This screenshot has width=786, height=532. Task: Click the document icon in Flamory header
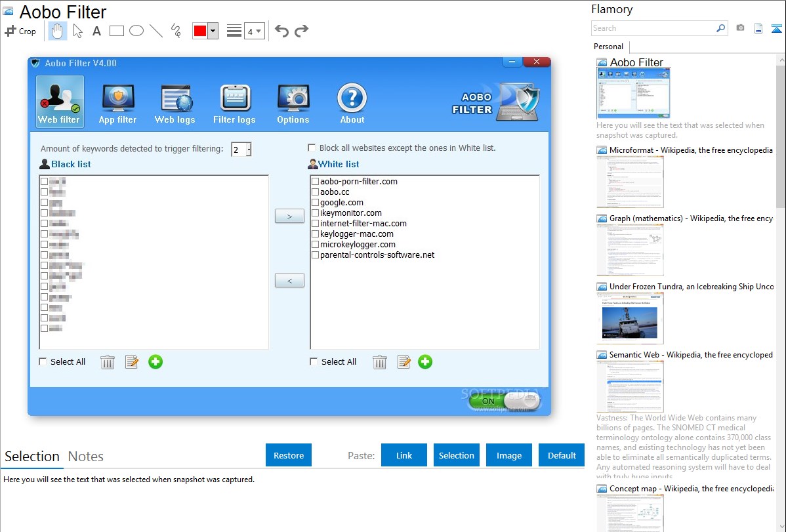pyautogui.click(x=758, y=28)
